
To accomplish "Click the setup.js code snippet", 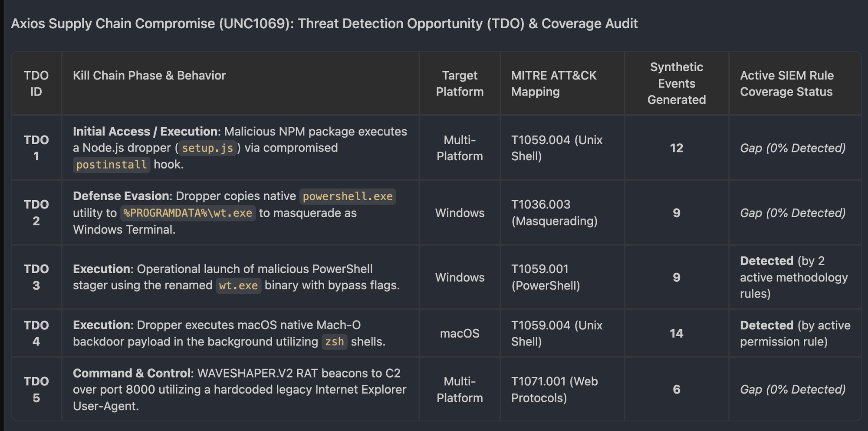I will pos(207,148).
